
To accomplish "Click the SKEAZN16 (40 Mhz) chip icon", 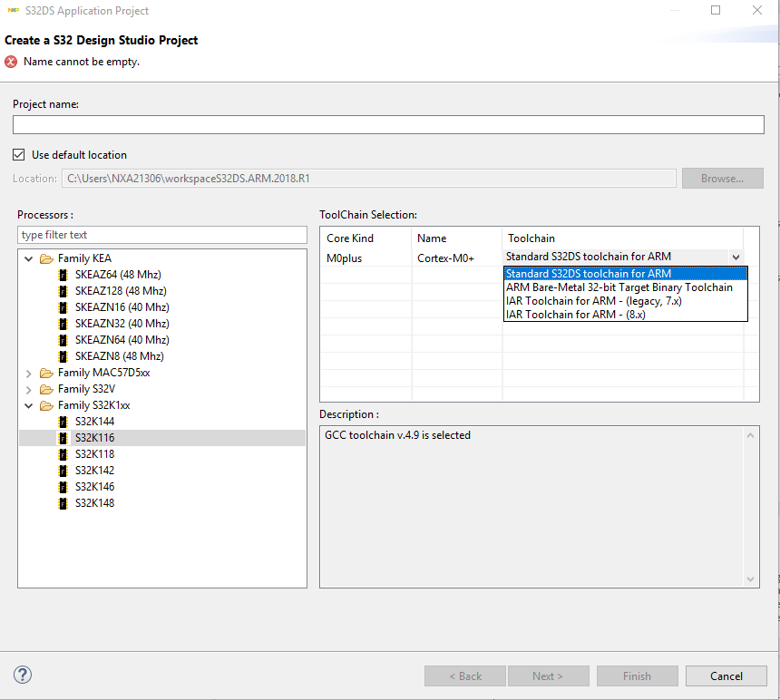I will pyautogui.click(x=63, y=307).
